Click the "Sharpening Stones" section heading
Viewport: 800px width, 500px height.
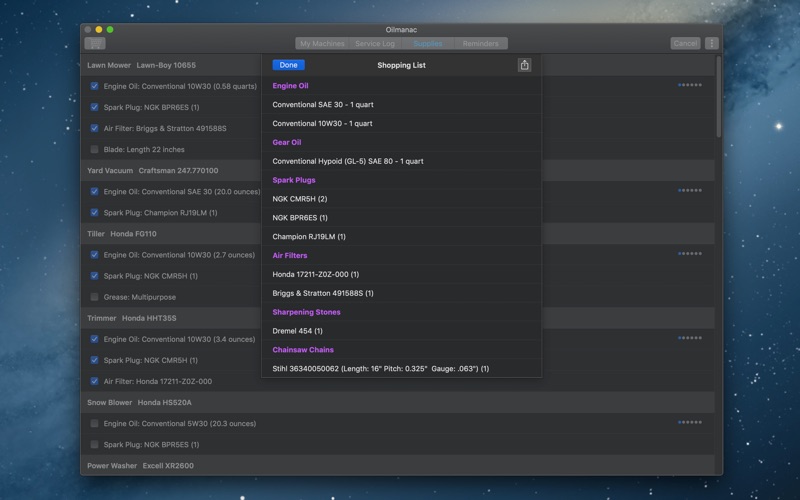(x=306, y=312)
